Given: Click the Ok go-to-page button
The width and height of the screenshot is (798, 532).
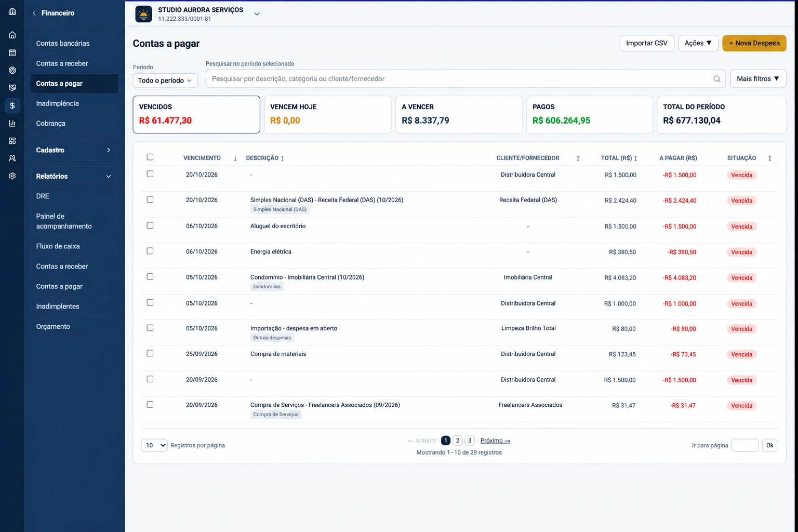Looking at the screenshot, I should (x=770, y=445).
